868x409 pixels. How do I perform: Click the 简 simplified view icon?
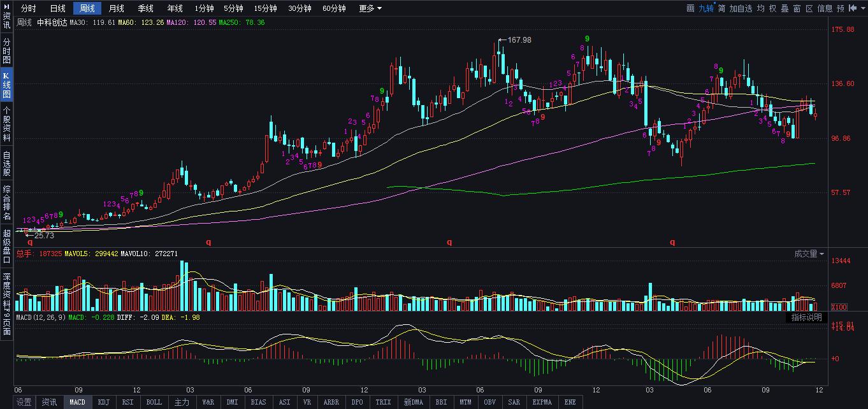pyautogui.click(x=721, y=8)
